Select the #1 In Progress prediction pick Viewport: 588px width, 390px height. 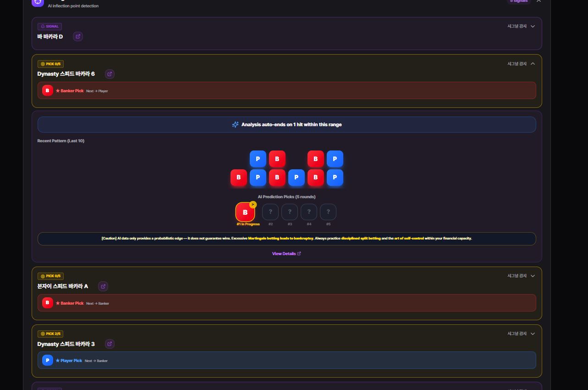(245, 212)
